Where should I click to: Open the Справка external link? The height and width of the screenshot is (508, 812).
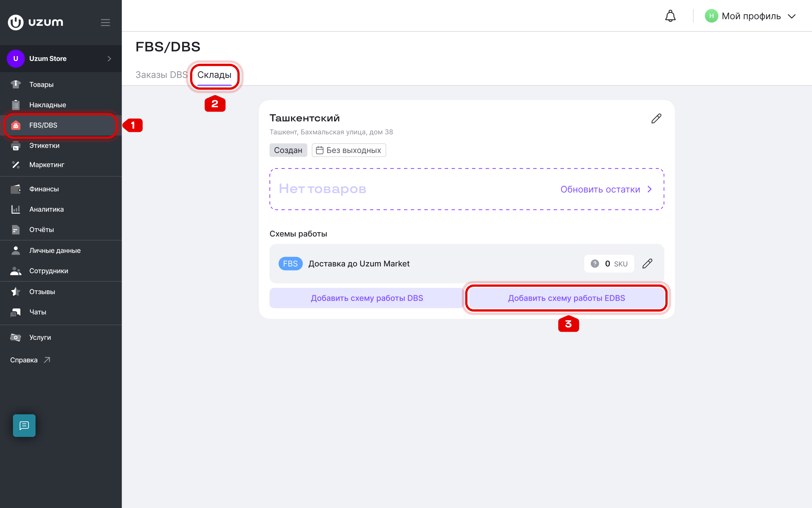[x=30, y=360]
